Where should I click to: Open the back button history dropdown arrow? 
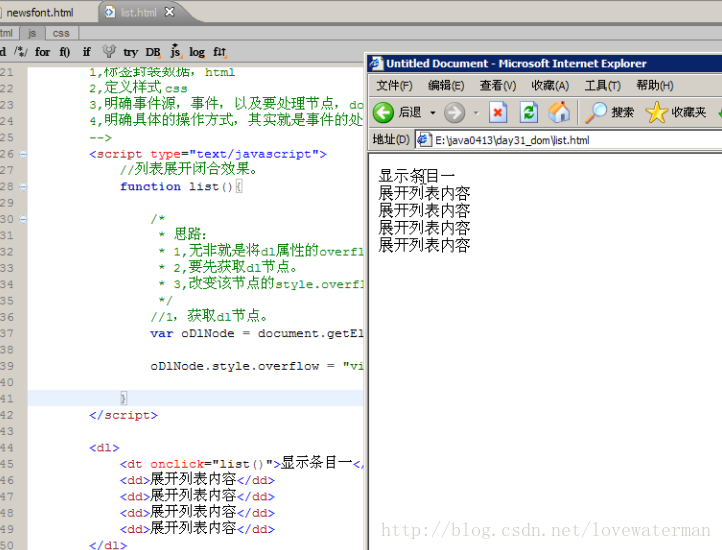433,112
